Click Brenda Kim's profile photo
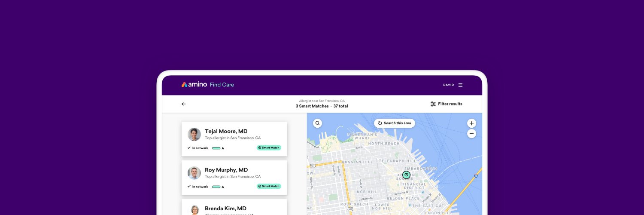Viewport: 644px width, 215px height. click(x=194, y=210)
